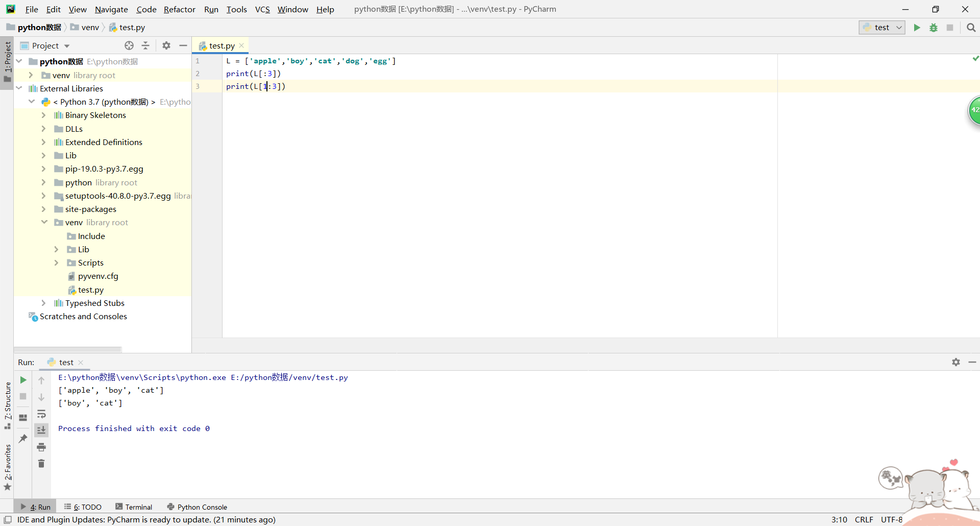Toggle the Favorites side panel
The image size is (980, 526).
point(7,467)
